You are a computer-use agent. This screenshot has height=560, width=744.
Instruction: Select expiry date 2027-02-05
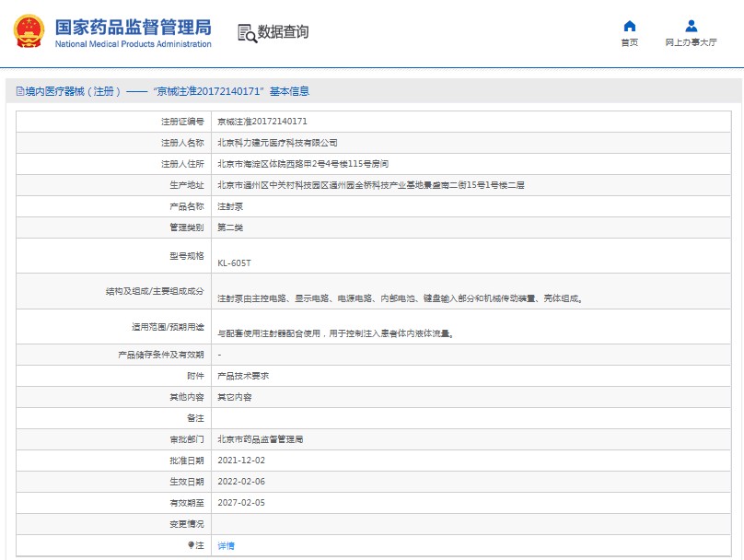[x=241, y=503]
